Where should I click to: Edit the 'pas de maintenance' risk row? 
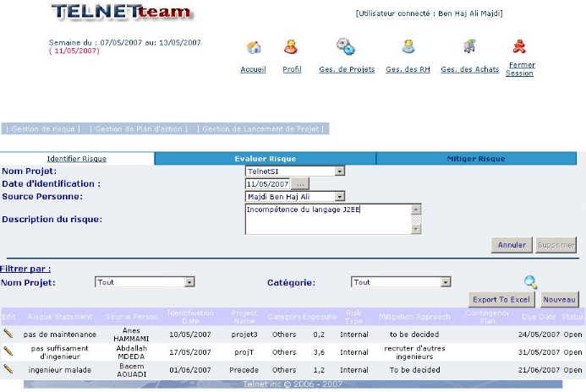click(8, 334)
